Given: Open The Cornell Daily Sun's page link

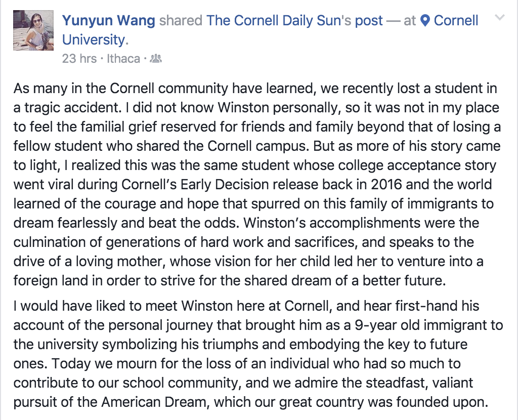Looking at the screenshot, I should (x=279, y=20).
